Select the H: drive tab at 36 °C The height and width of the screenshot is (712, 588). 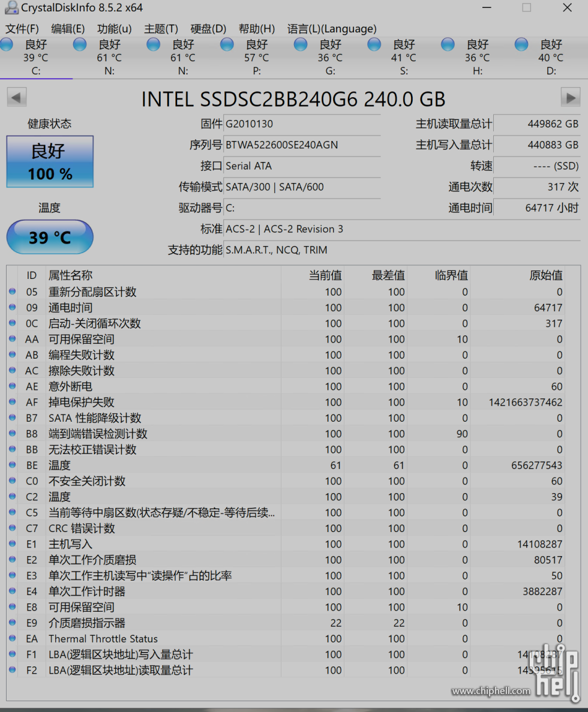click(x=477, y=58)
